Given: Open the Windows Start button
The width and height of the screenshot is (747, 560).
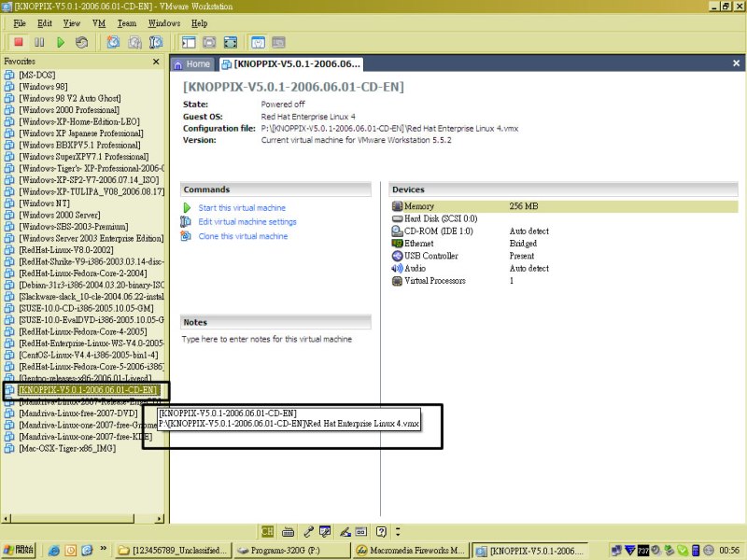Looking at the screenshot, I should [x=18, y=550].
